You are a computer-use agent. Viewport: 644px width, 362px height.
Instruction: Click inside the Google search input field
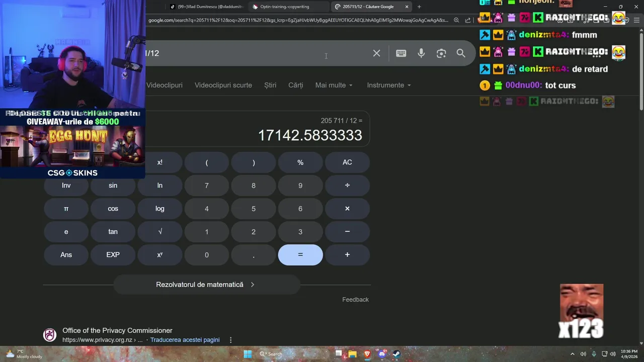pyautogui.click(x=257, y=53)
